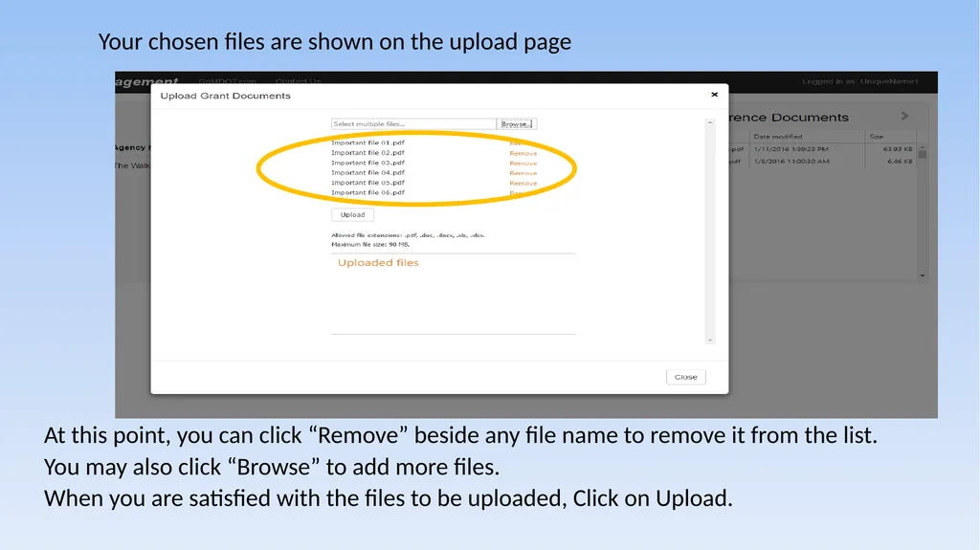Click the Browse button to add files
Screen dimensions: 980x550
pos(516,123)
